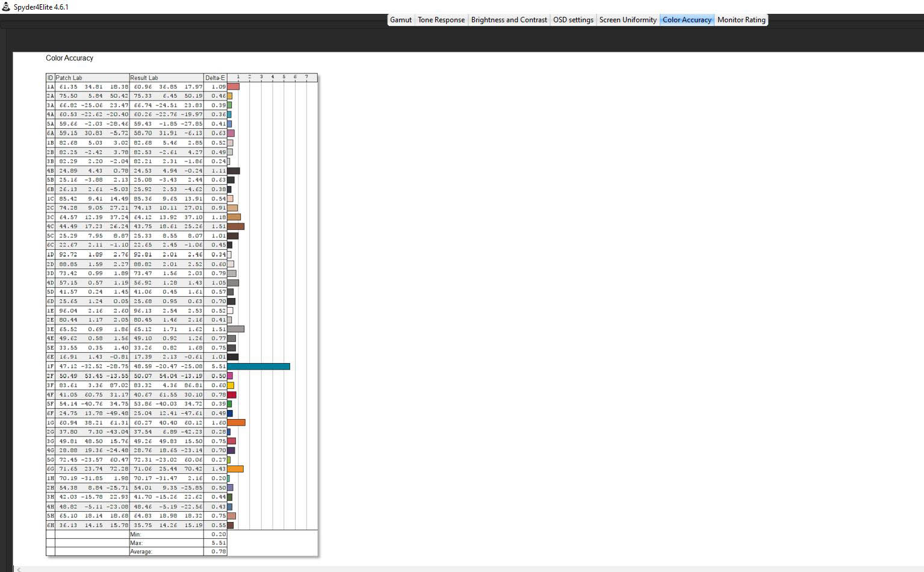Click the Max: label in summary rows

(136, 543)
